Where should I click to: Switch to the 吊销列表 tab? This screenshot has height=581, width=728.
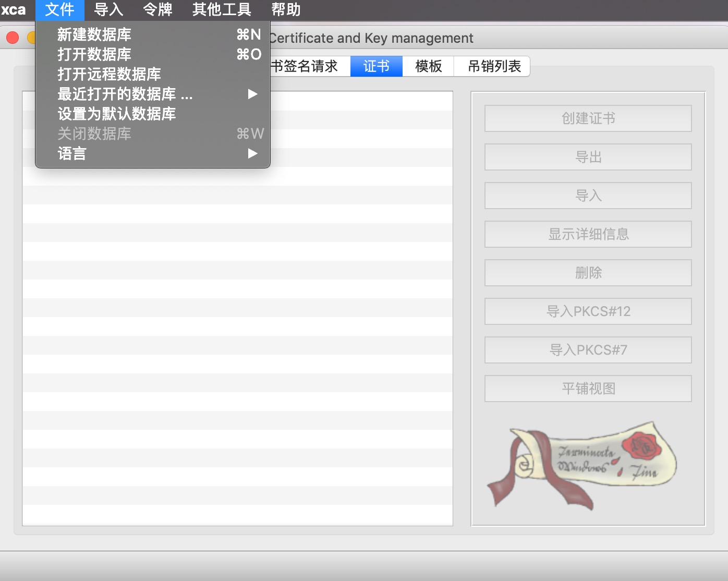492,66
